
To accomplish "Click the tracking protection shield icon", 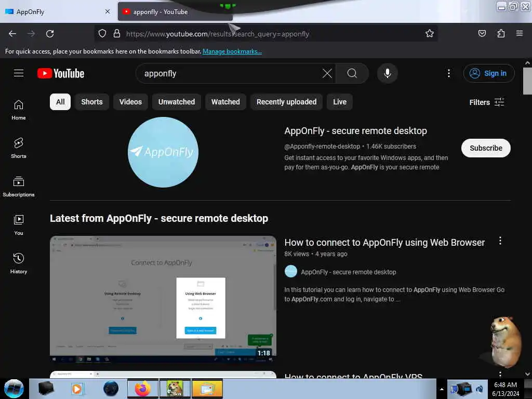I will click(x=102, y=34).
